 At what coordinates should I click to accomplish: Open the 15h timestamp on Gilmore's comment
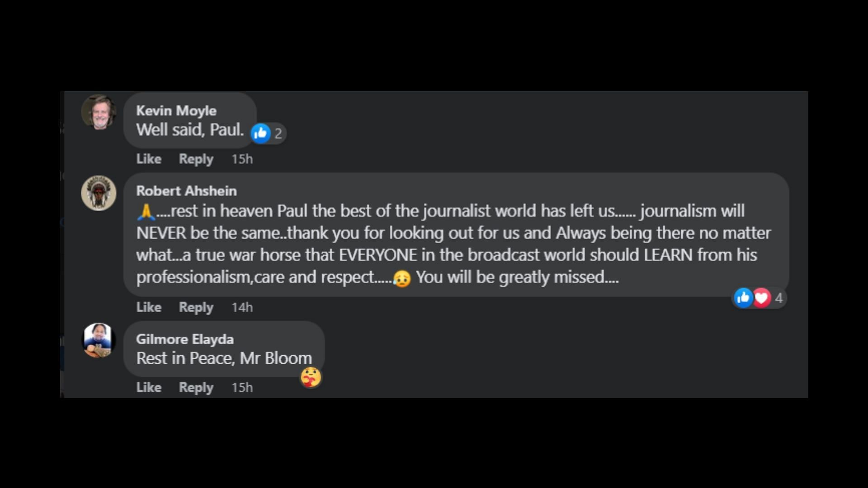click(242, 388)
